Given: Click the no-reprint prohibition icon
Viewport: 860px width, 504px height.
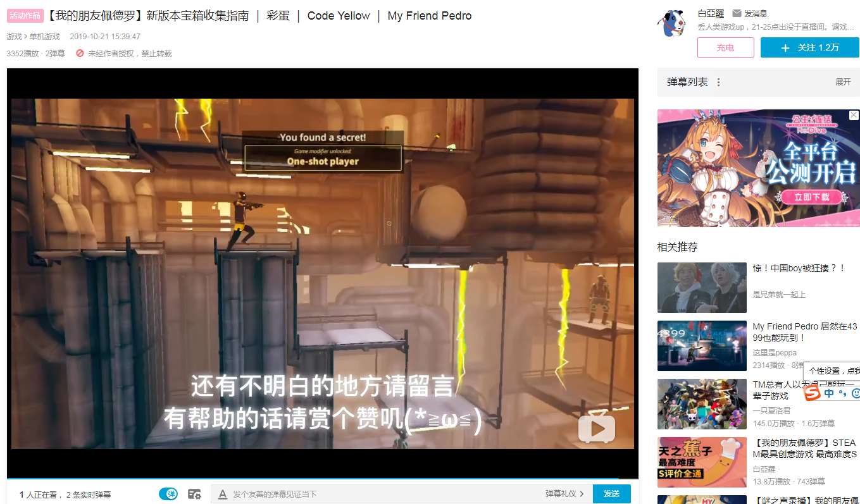Looking at the screenshot, I should (80, 54).
